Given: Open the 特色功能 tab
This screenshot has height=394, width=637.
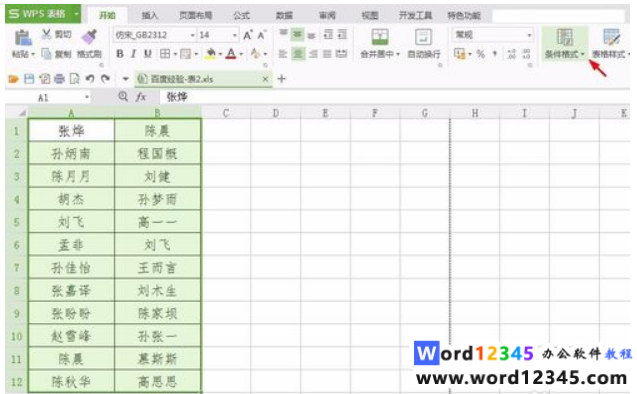Looking at the screenshot, I should [x=464, y=15].
